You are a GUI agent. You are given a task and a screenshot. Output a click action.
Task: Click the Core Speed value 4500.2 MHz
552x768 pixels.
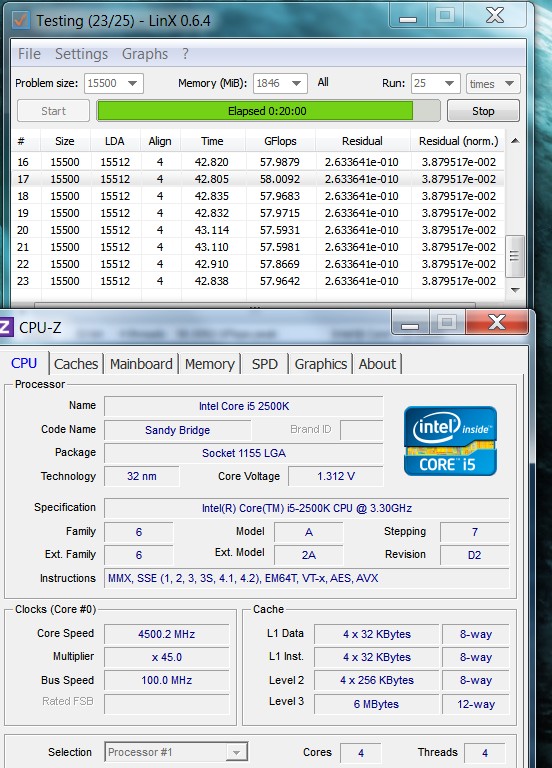tap(167, 634)
